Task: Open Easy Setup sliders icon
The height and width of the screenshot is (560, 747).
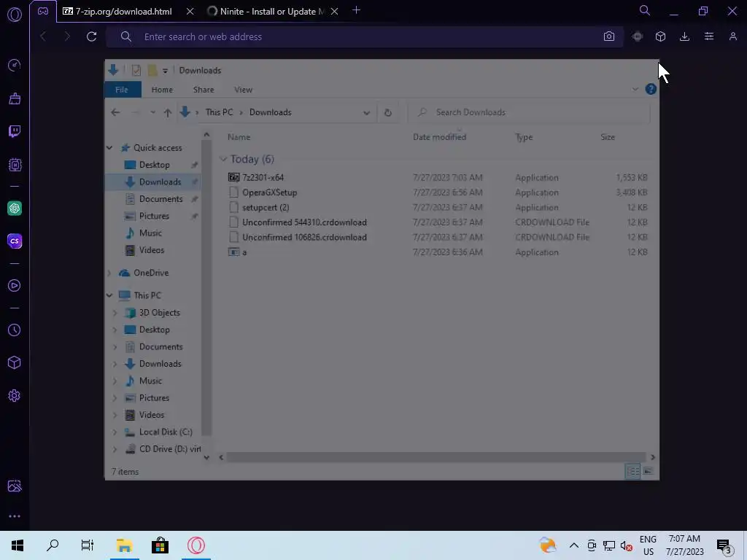Action: 709,36
